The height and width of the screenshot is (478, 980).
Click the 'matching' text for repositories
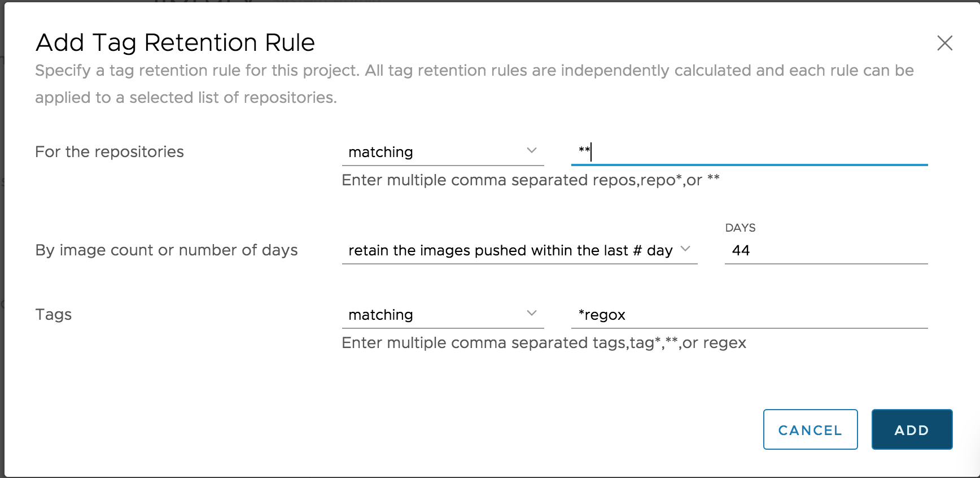[380, 151]
